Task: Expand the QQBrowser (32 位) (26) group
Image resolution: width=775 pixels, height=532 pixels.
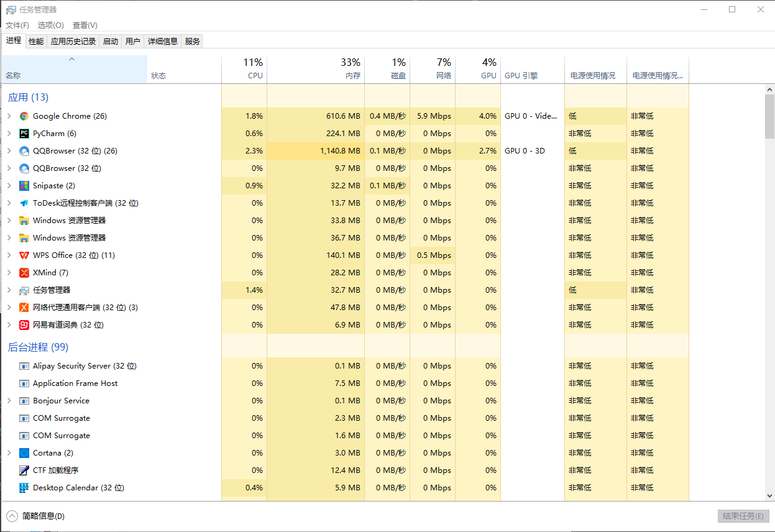Action: 9,151
